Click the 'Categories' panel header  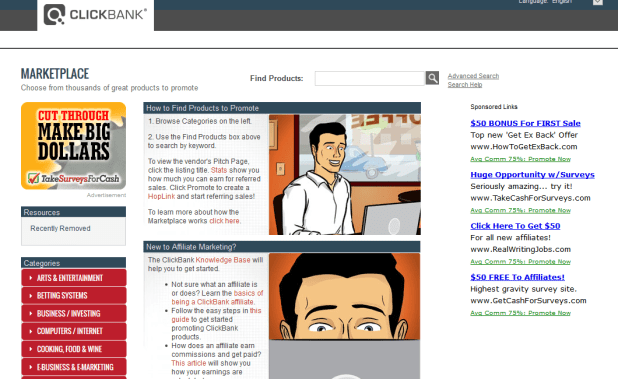click(74, 263)
